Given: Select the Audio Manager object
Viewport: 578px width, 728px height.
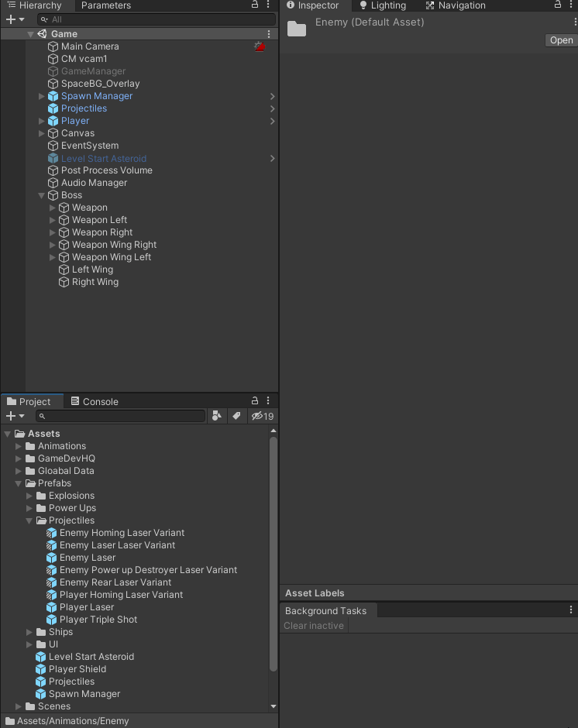Looking at the screenshot, I should pyautogui.click(x=94, y=183).
